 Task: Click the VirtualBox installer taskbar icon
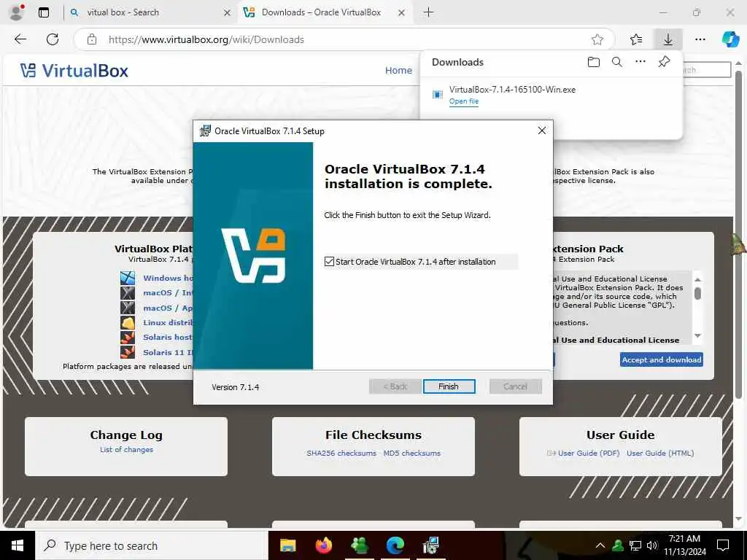click(x=430, y=545)
